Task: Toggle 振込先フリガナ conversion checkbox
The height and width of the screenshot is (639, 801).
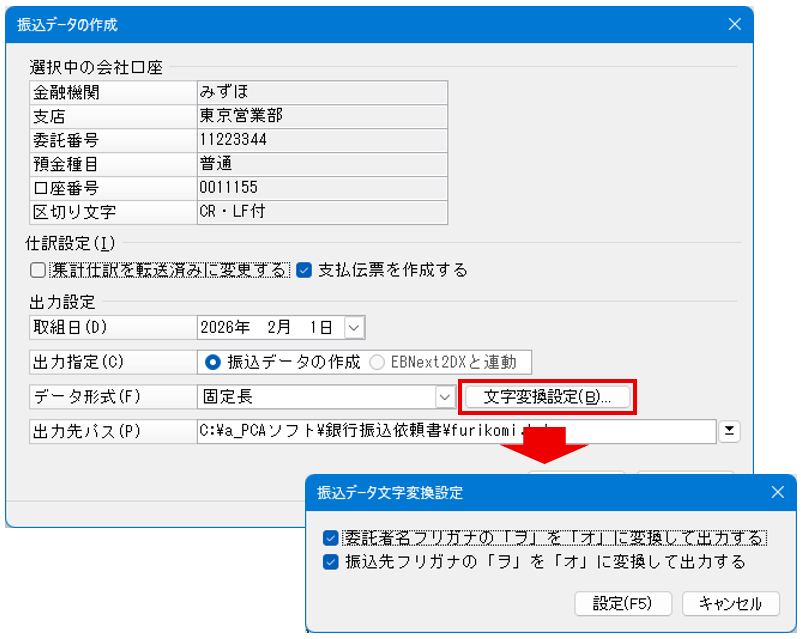Action: tap(331, 562)
